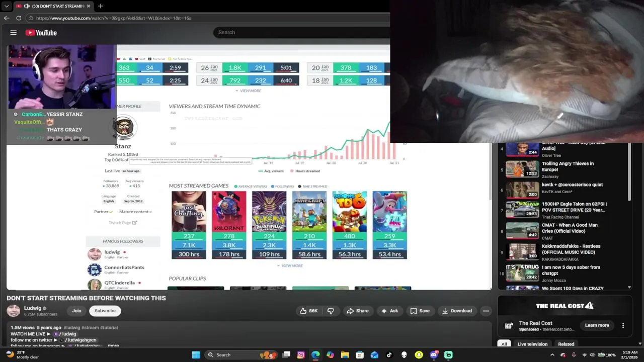Open Ludwig channel name link
Screen dimensions: 644x362
[33, 308]
